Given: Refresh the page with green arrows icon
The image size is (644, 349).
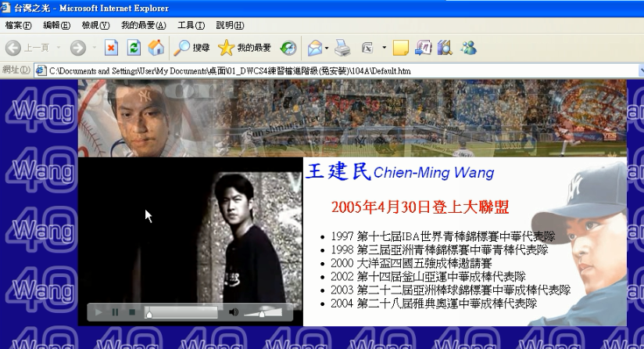Looking at the screenshot, I should pos(134,48).
